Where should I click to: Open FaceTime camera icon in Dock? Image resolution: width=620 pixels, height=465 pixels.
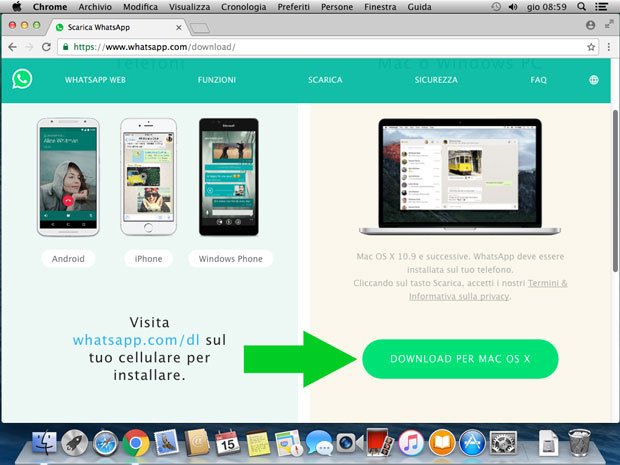350,443
